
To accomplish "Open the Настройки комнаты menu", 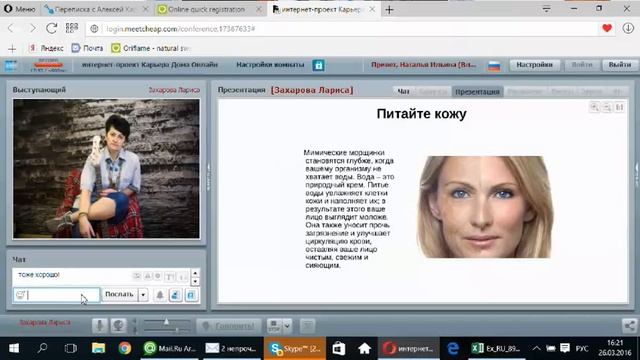I will [x=270, y=64].
